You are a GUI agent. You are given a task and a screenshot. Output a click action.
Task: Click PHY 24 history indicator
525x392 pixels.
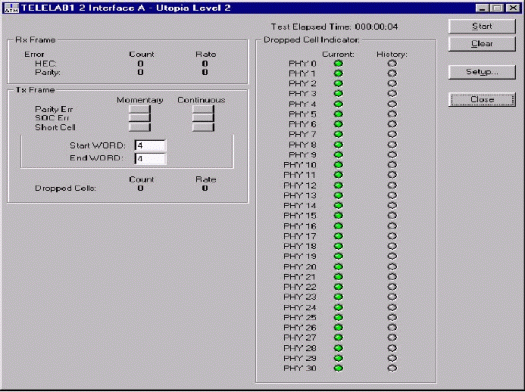pyautogui.click(x=392, y=307)
